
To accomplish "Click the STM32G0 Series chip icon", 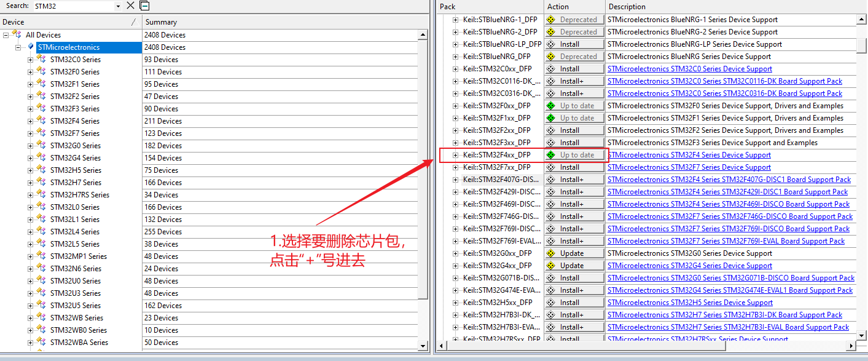I will (x=41, y=145).
